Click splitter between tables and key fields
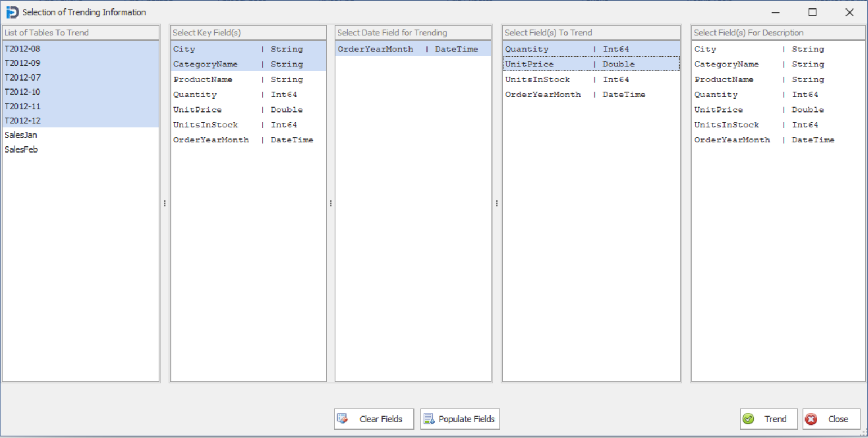 [x=165, y=203]
